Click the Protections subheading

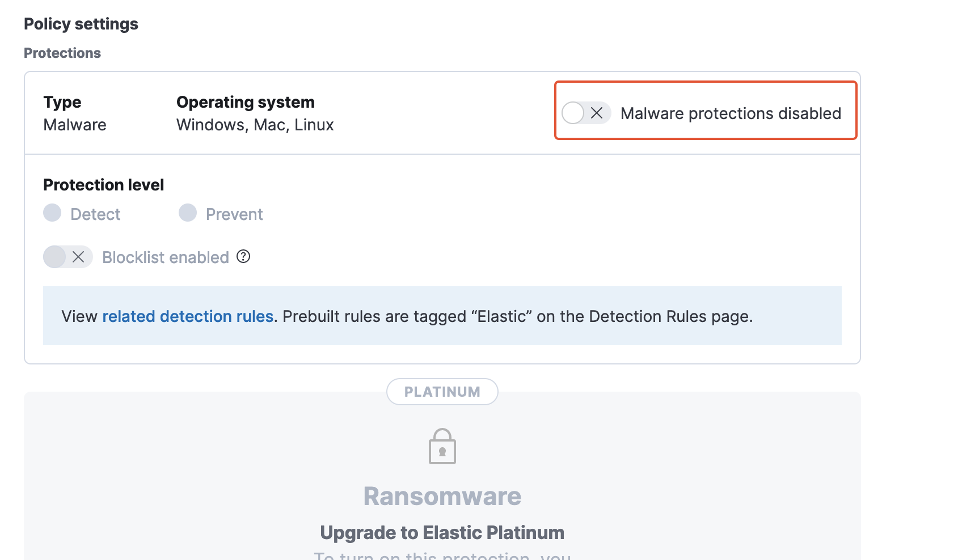point(62,53)
